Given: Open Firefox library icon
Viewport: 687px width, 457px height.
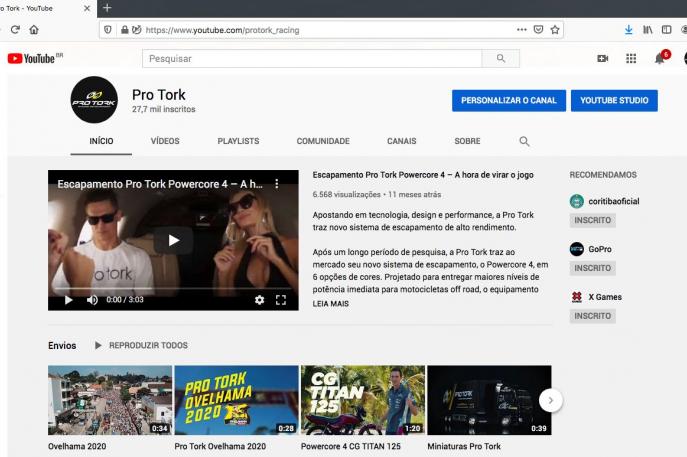Looking at the screenshot, I should tap(648, 30).
